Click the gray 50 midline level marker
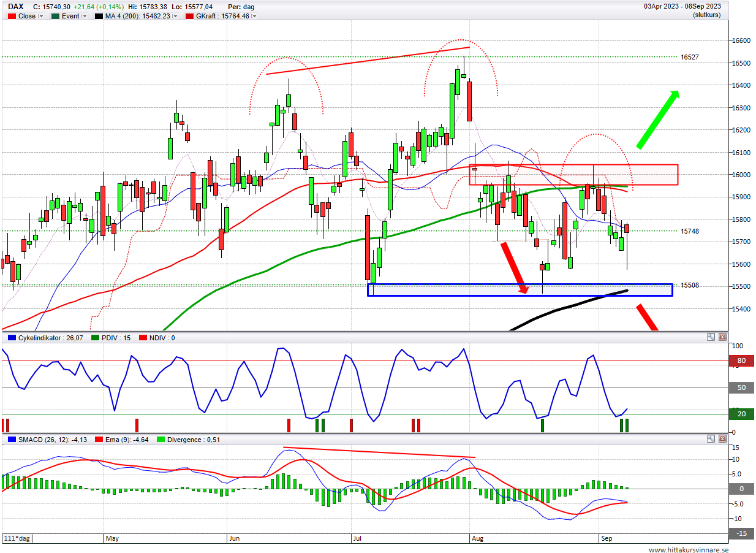The width and height of the screenshot is (756, 553). click(741, 388)
